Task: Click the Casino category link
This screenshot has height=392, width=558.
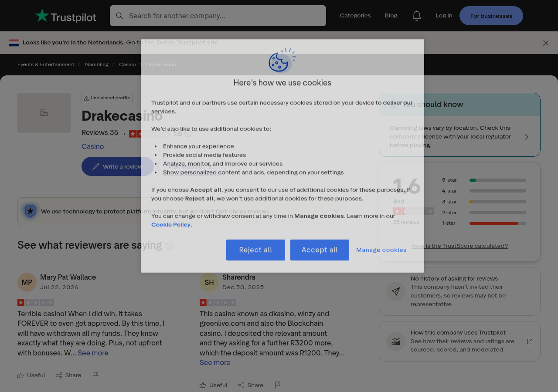Action: click(92, 146)
